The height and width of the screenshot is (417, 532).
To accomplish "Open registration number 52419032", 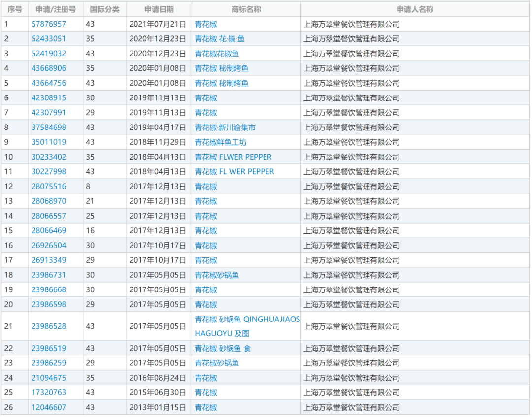I will 48,54.
